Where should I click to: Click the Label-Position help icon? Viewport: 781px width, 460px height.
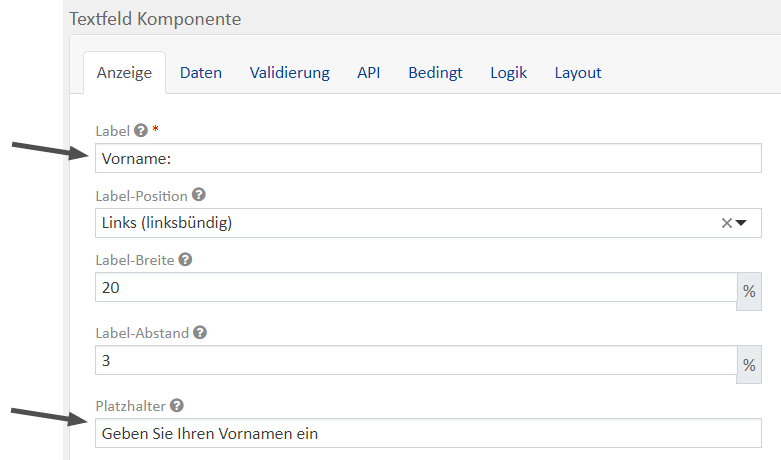(198, 195)
